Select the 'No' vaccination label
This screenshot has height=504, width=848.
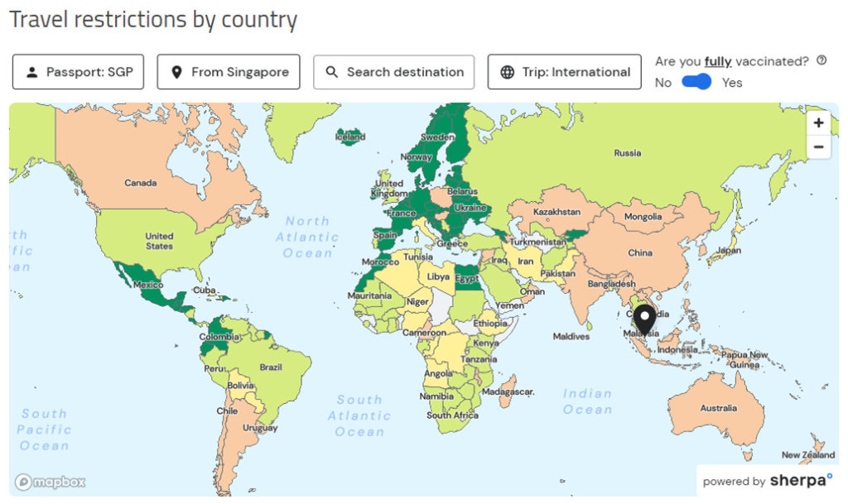point(662,83)
